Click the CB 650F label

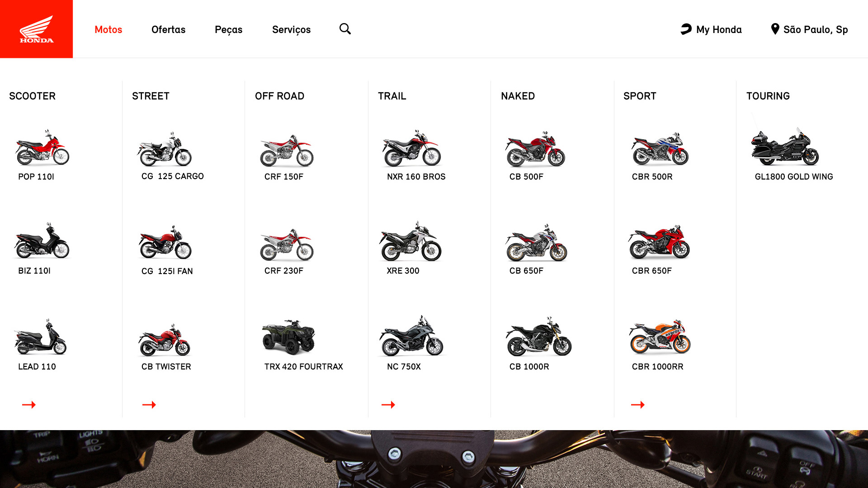(x=527, y=271)
